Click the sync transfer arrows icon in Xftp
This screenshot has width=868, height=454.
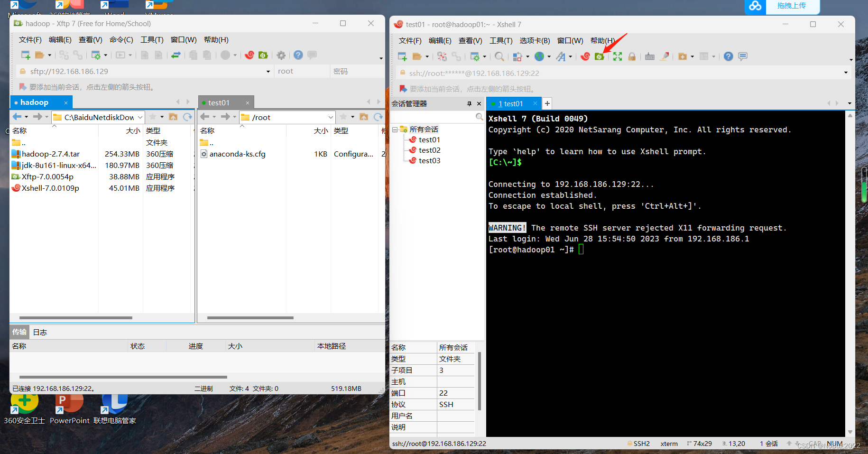pyautogui.click(x=176, y=55)
